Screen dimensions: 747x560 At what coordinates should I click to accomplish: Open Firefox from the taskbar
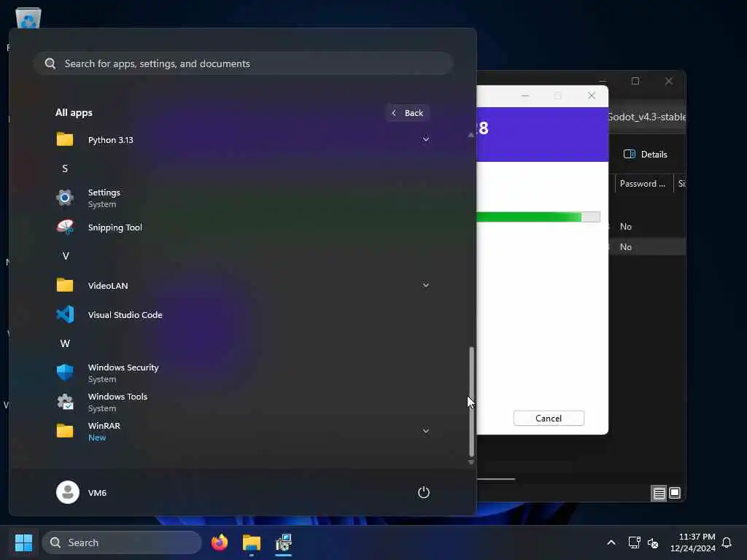click(x=219, y=542)
